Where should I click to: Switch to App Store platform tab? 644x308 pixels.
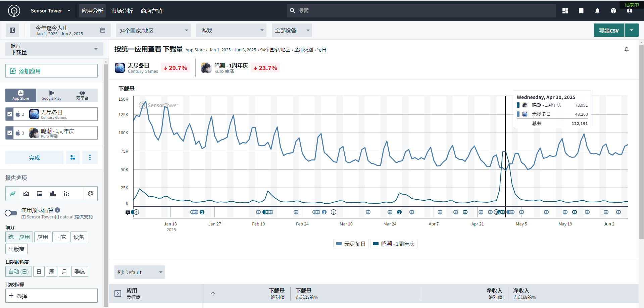[x=21, y=95]
